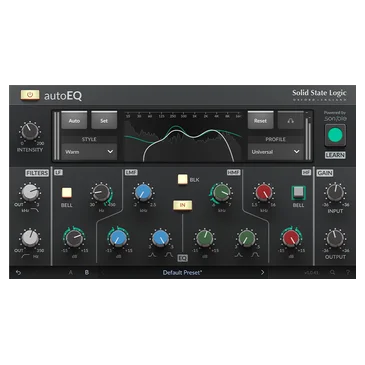Screen dimensions: 365x365
Task: Click the green Learn round button
Action: click(x=335, y=135)
